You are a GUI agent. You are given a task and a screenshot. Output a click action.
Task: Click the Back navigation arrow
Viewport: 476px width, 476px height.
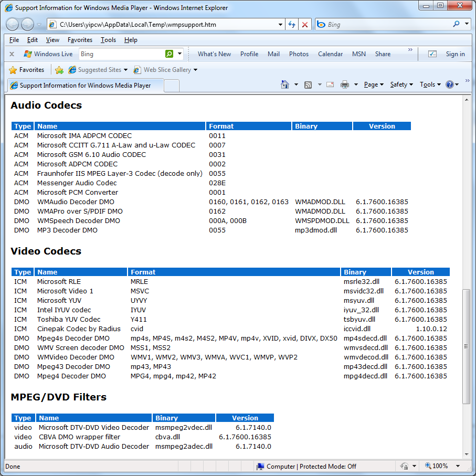coord(13,24)
